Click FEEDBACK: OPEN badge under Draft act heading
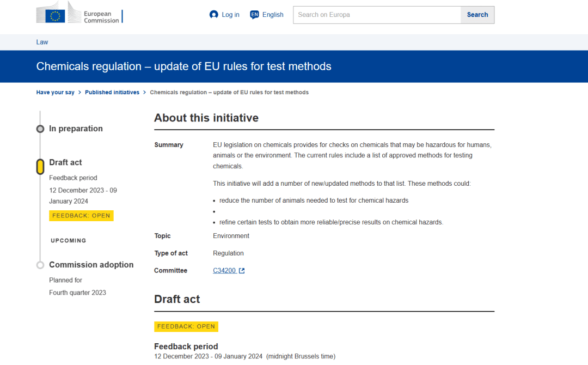The width and height of the screenshot is (588, 365). 186,327
